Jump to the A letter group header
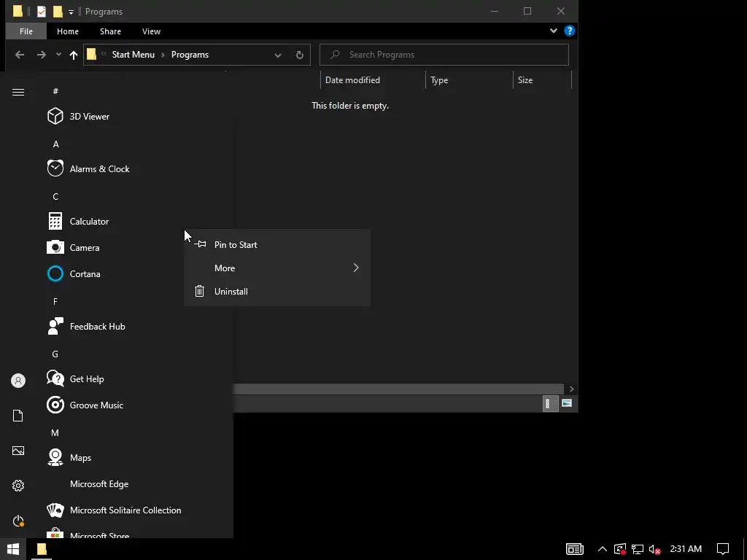Viewport: 747px width, 560px height. (x=55, y=144)
